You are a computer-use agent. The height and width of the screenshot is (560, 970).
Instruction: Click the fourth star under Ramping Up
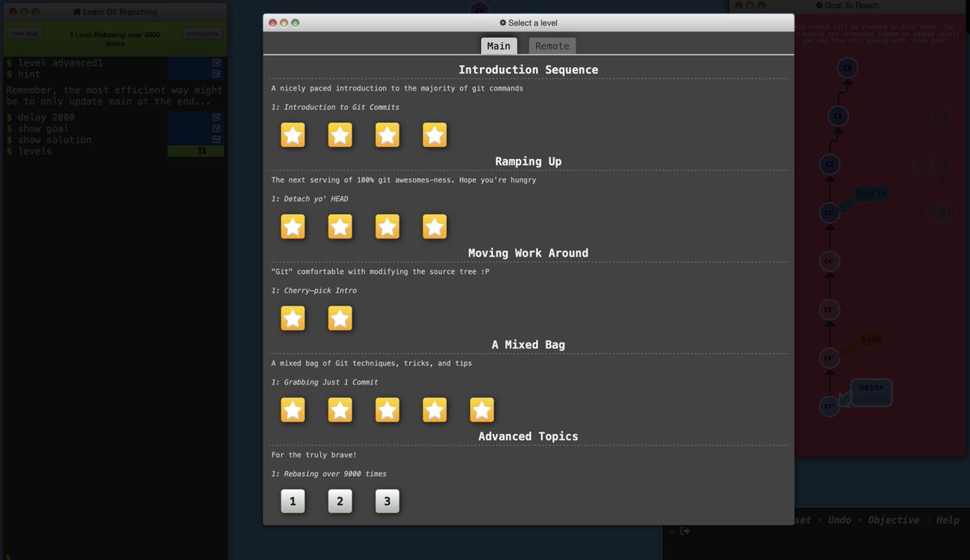point(434,226)
